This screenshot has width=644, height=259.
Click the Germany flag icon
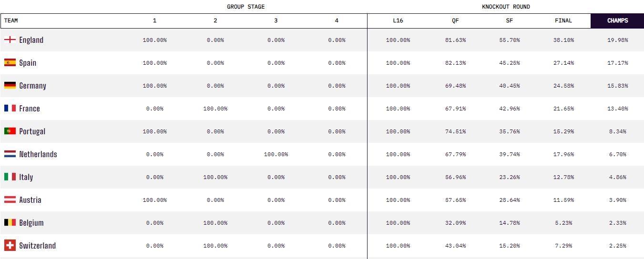10,86
